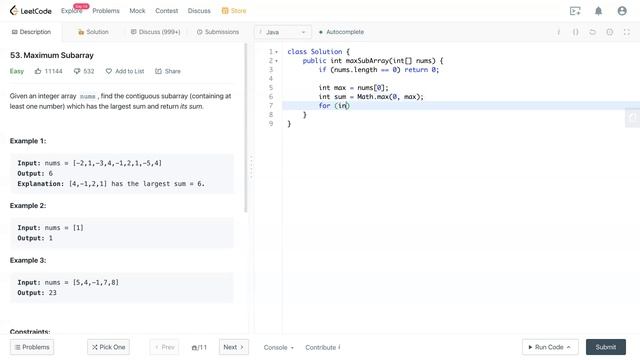This screenshot has height=360, width=640.
Task: Expand Run Code options arrow
Action: coord(569,347)
